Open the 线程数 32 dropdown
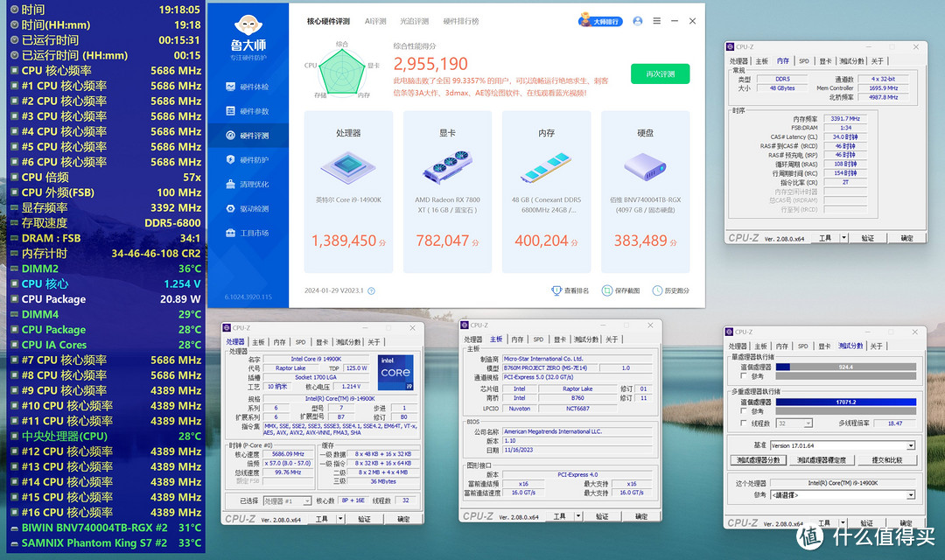Viewport: 945px width, 560px height. click(x=794, y=423)
